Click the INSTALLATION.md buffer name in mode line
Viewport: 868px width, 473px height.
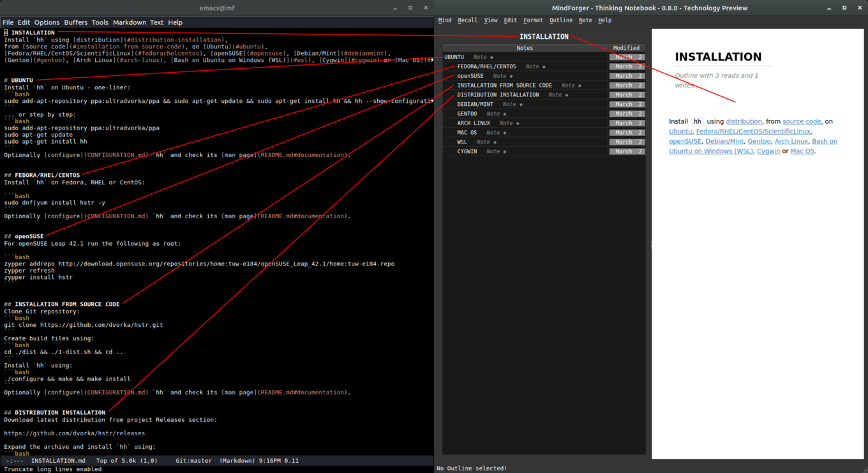click(58, 460)
